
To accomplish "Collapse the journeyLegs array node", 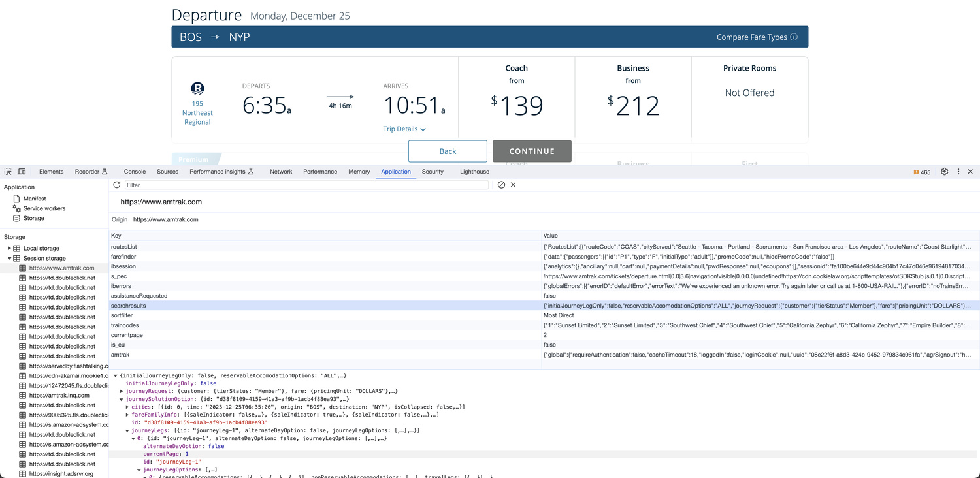I will pos(127,430).
